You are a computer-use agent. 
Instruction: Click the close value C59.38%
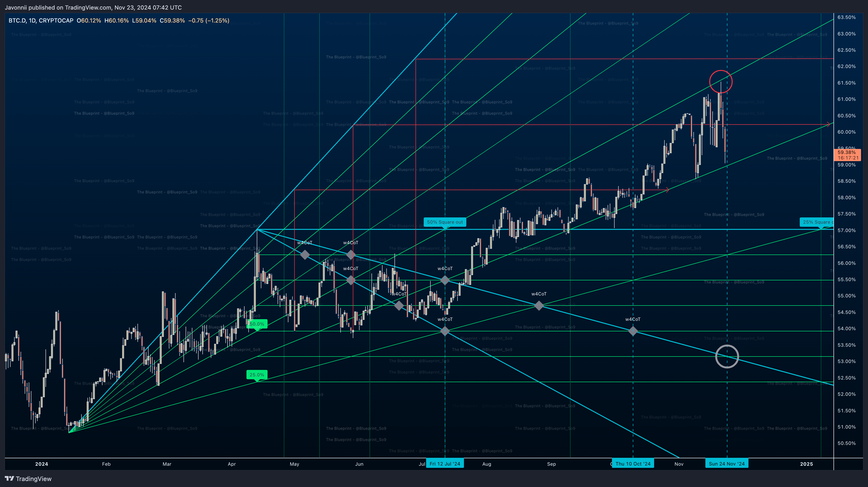pyautogui.click(x=172, y=21)
